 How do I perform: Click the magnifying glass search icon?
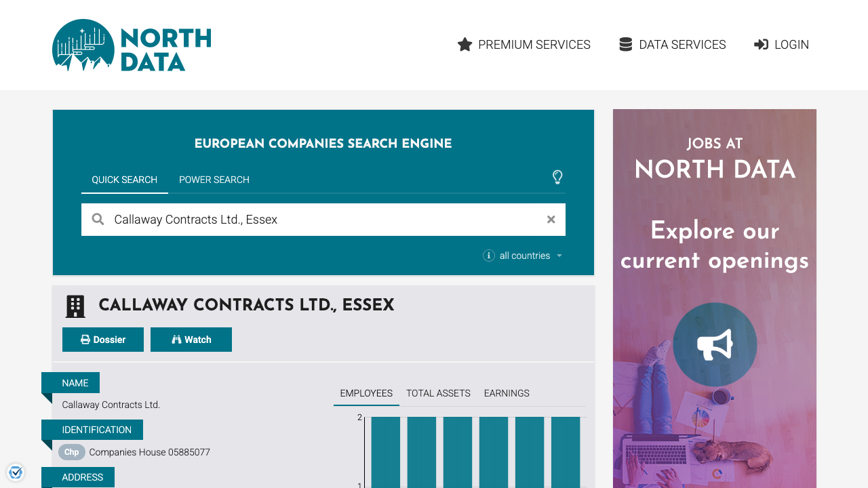(98, 220)
